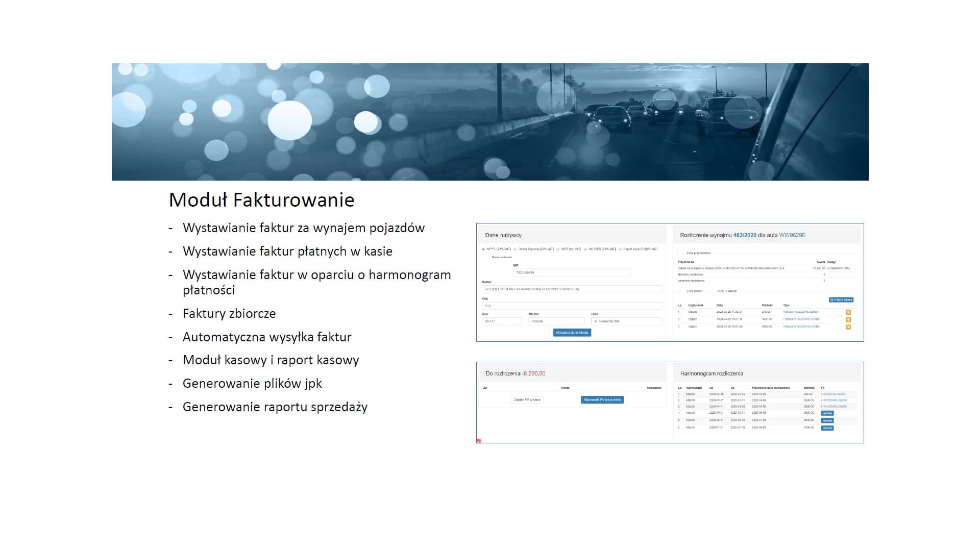Click Wystaw button in schedule row 6
The width and height of the screenshot is (980, 551).
coord(827,428)
